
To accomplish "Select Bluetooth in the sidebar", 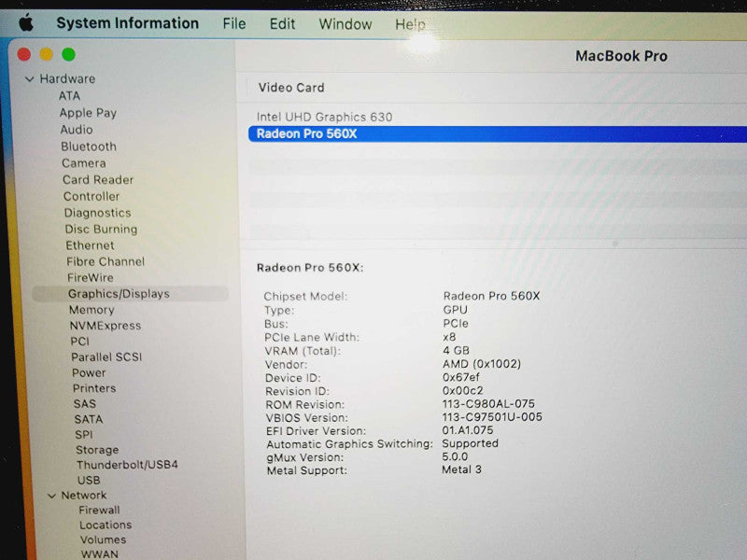I will pyautogui.click(x=89, y=147).
